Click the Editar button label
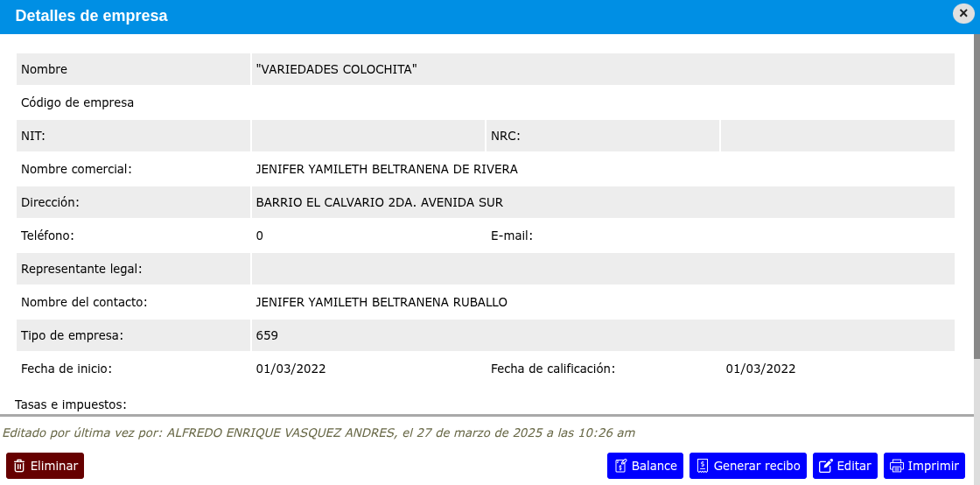 [x=854, y=466]
